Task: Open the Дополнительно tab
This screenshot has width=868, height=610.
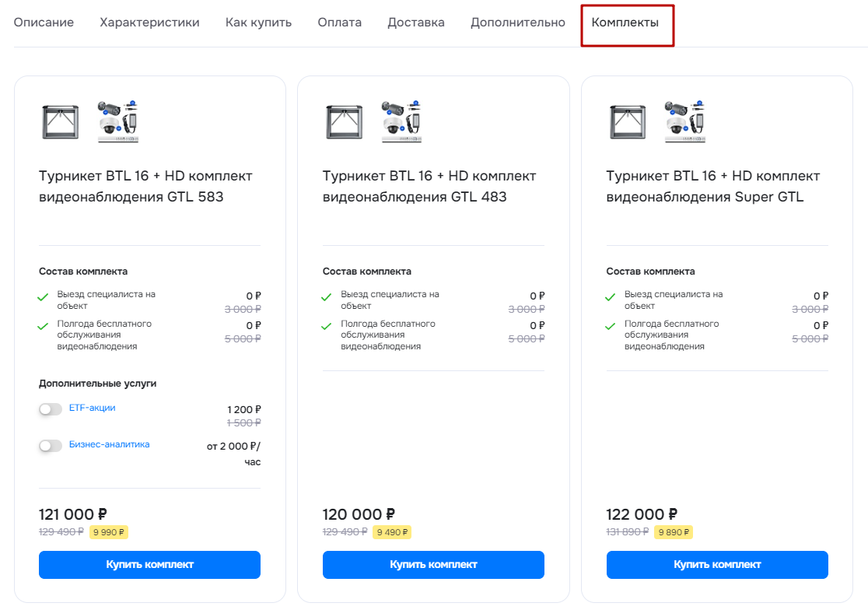Action: 517,23
